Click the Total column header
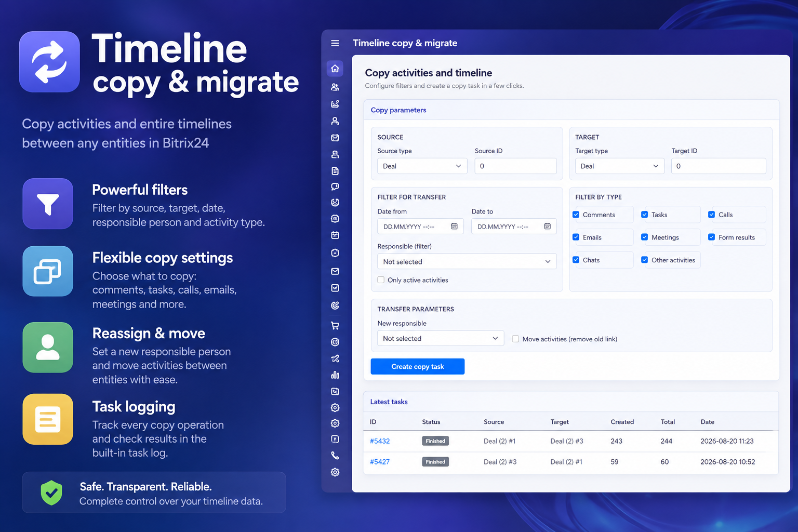 coord(668,422)
